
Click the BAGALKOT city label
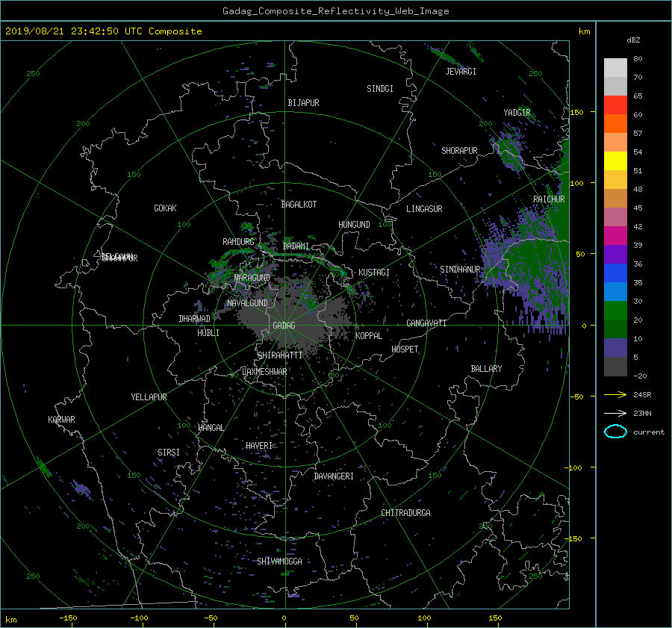point(299,205)
